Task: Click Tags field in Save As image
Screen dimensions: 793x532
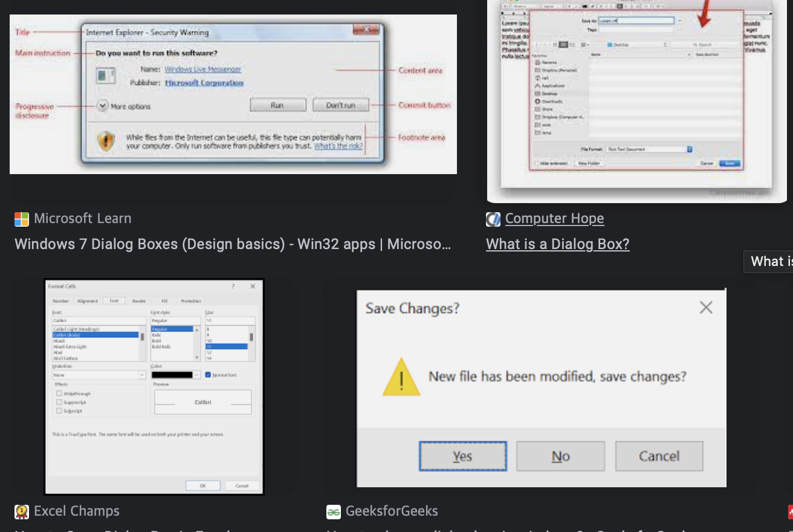Action: (x=636, y=30)
